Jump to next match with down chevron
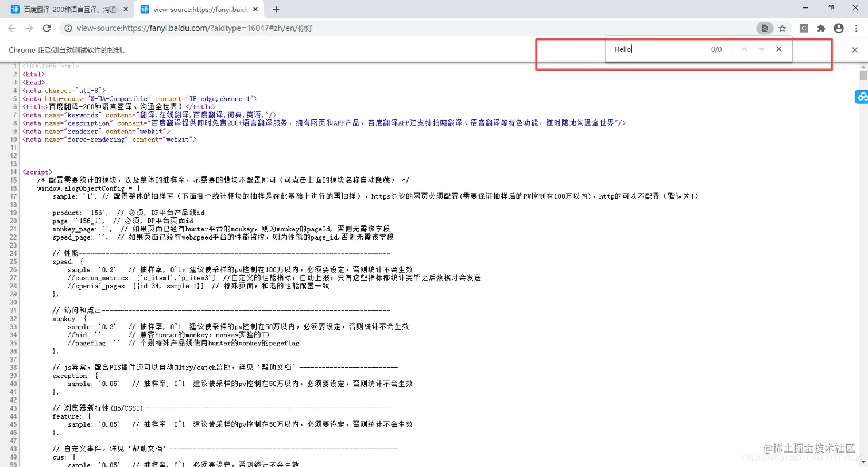Viewport: 868px width, 467px height. [761, 49]
